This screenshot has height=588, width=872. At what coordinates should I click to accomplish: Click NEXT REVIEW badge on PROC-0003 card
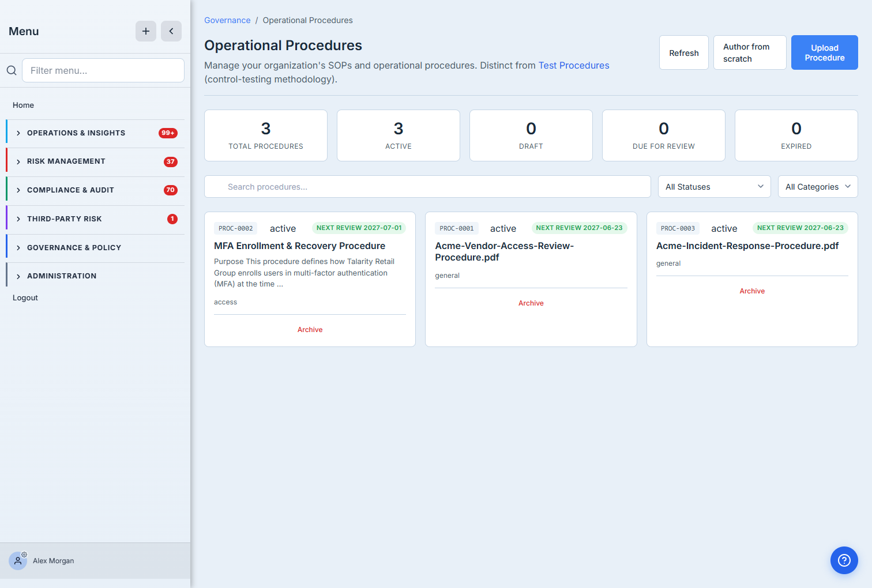coord(800,228)
